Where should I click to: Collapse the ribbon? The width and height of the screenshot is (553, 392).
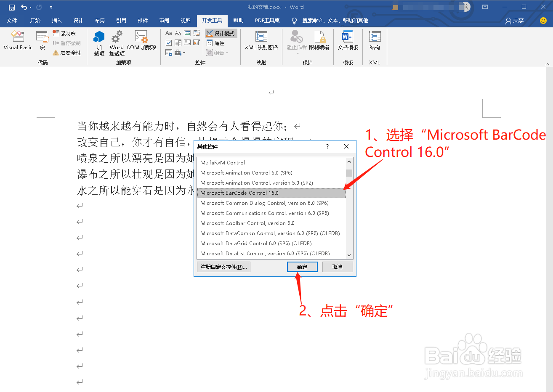547,64
